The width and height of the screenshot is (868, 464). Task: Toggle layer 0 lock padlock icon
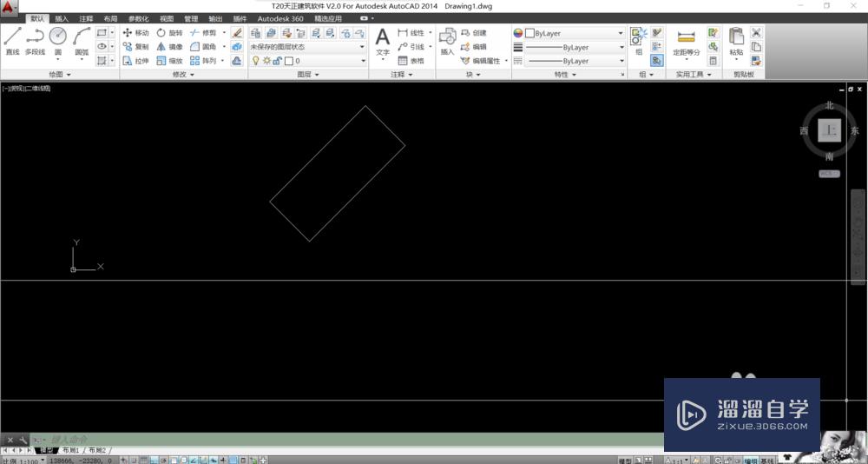coord(278,61)
